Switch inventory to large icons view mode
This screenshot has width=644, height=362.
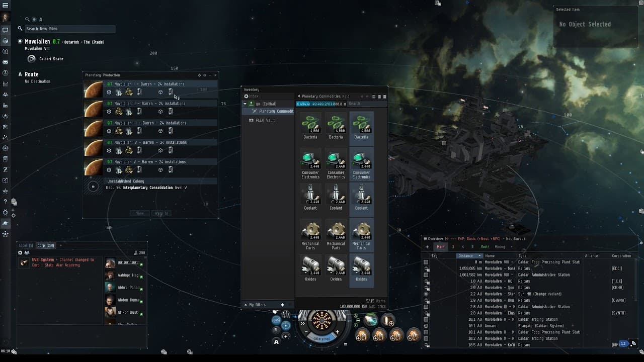(x=374, y=97)
